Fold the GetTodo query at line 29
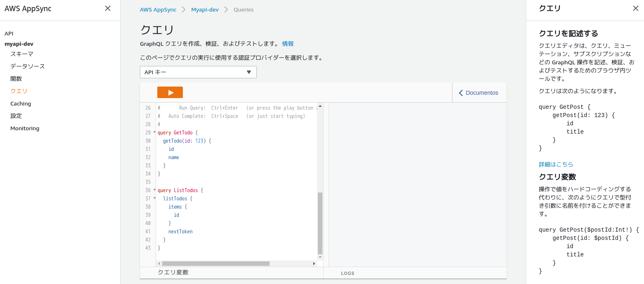This screenshot has height=284, width=644. (x=155, y=132)
